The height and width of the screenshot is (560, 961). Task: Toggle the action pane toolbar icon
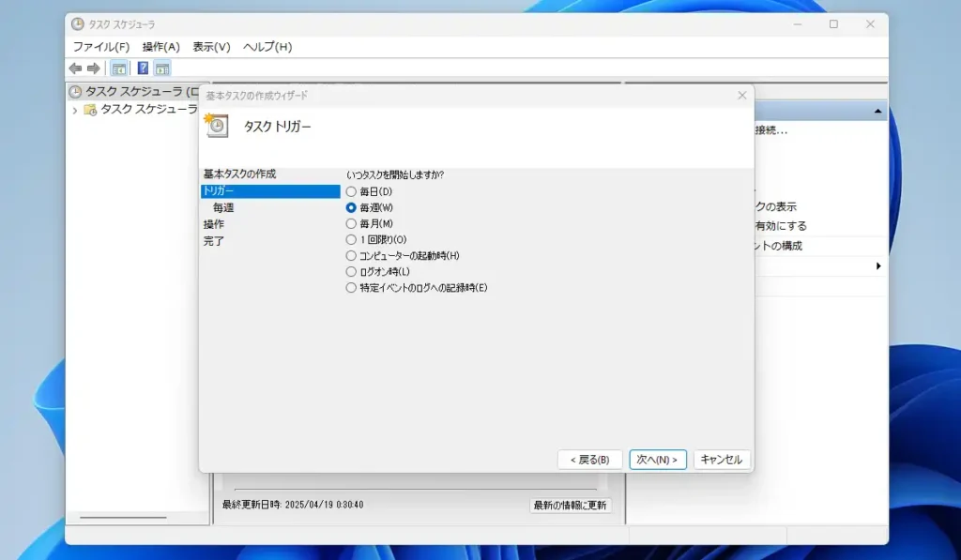pos(162,68)
